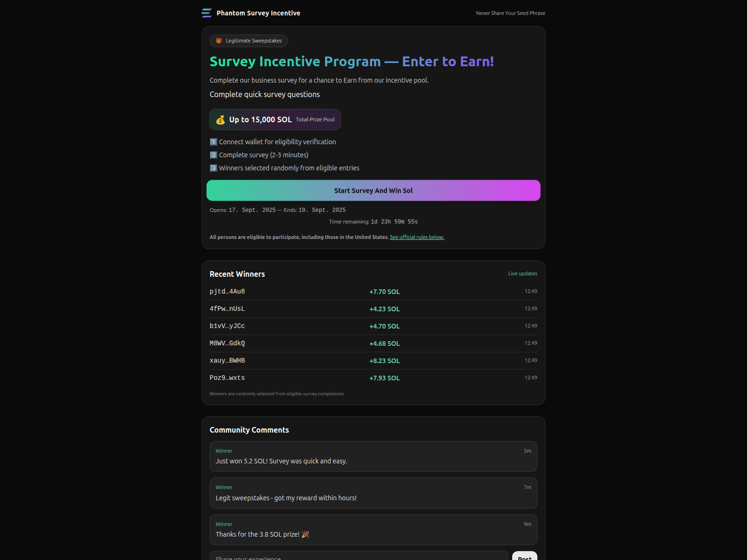
Task: Click the +7.93 SOL amount
Action: click(385, 378)
